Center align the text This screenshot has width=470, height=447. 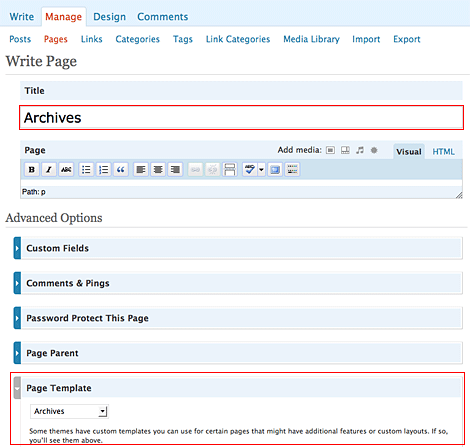pos(158,170)
